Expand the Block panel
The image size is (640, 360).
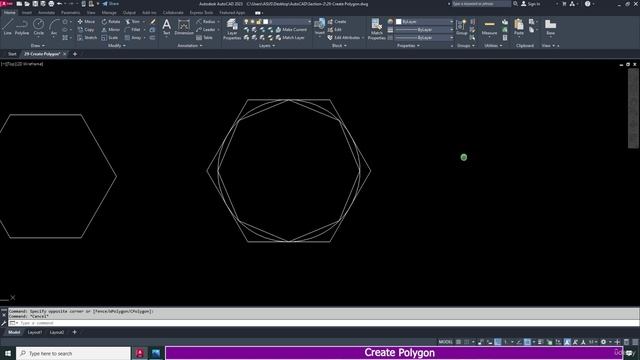click(339, 46)
